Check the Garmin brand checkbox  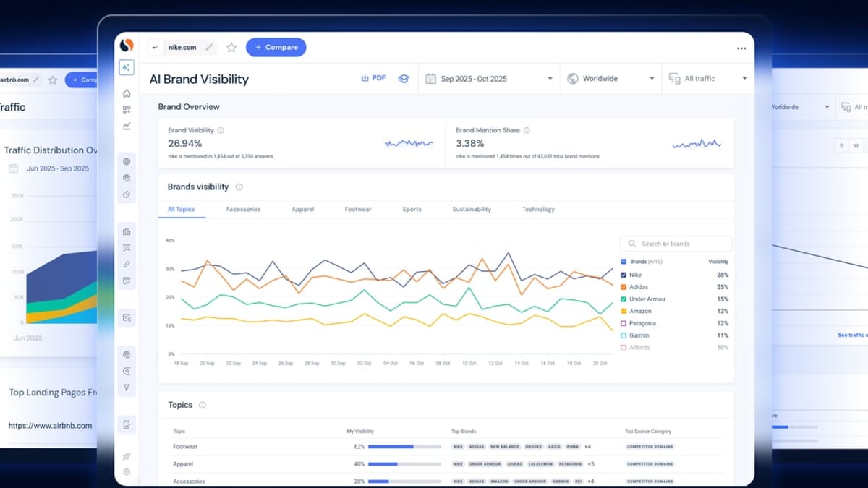point(624,335)
